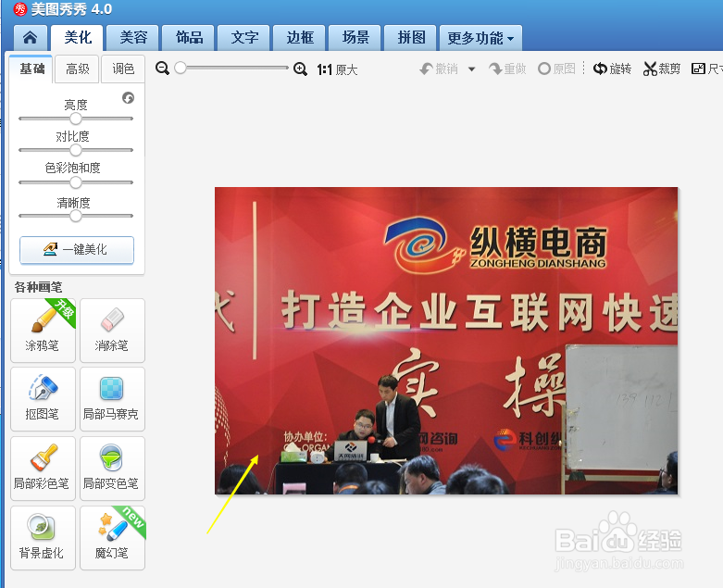Adjust the zoom level slider
723x588 pixels.
232,68
